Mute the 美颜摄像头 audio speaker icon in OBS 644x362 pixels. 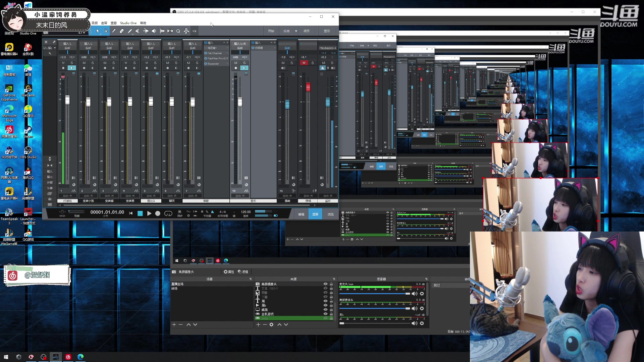(x=415, y=308)
